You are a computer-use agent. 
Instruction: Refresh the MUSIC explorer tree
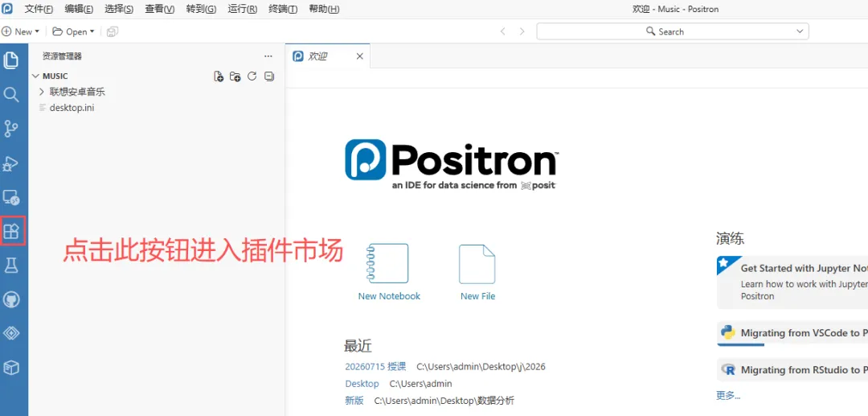point(252,76)
